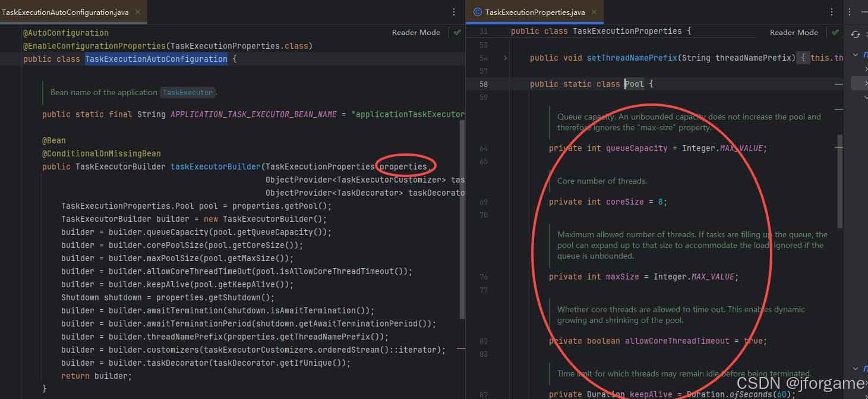Click 'new TaskExecutorBuilder()' constructor call
This screenshot has height=399, width=868.
[x=263, y=219]
